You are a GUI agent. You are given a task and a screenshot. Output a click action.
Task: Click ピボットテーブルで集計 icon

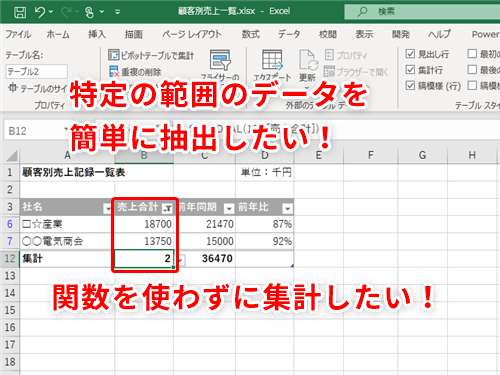(113, 55)
